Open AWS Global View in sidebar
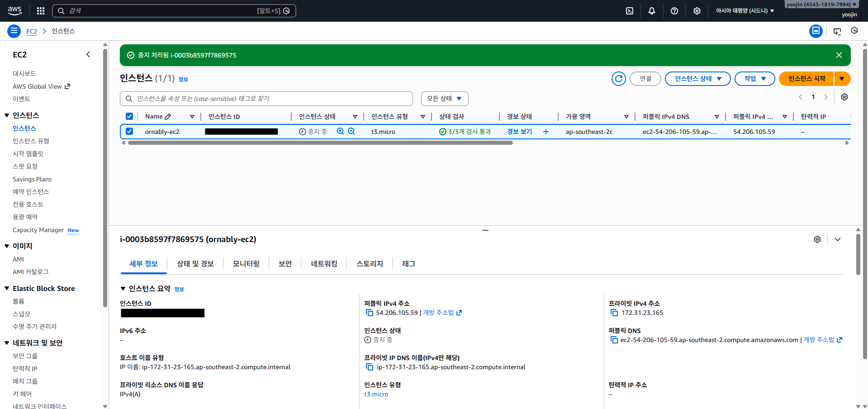This screenshot has height=409, width=868. pyautogui.click(x=41, y=86)
